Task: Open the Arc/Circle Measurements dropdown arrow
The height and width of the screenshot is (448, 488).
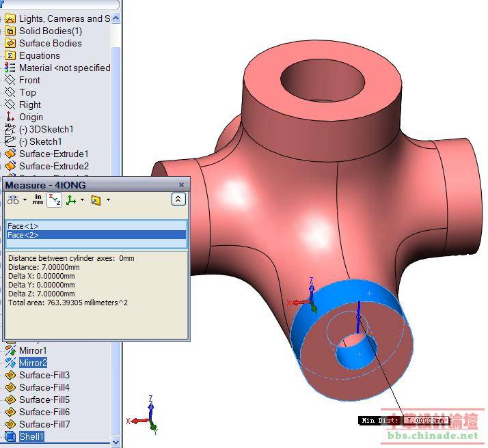Action: (25, 200)
